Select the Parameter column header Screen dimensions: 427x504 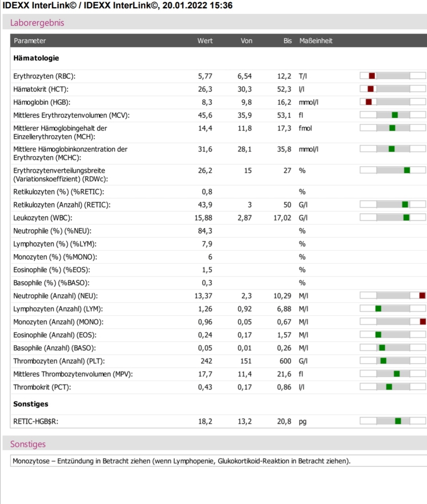(30, 41)
